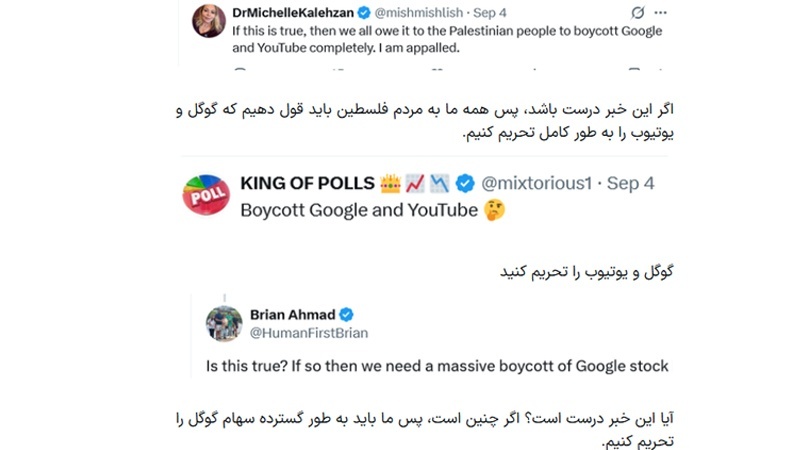Screen dimensions: 800x450
Task: Click DrMichelleKalehzan's profile avatar
Action: click(208, 20)
